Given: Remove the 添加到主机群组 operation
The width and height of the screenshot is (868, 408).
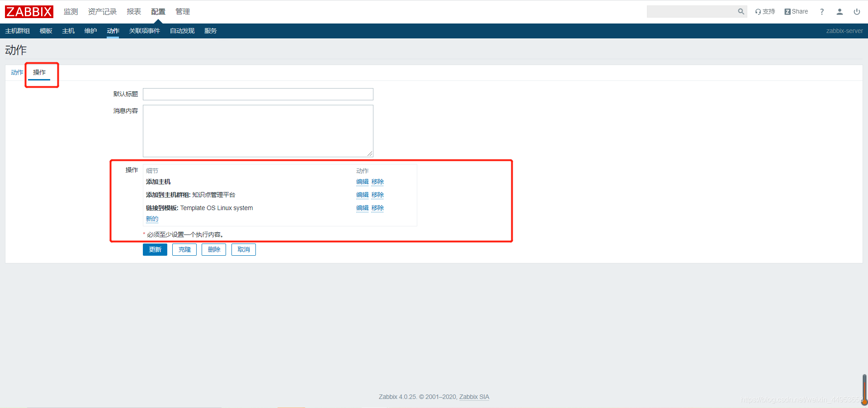Looking at the screenshot, I should pyautogui.click(x=377, y=195).
